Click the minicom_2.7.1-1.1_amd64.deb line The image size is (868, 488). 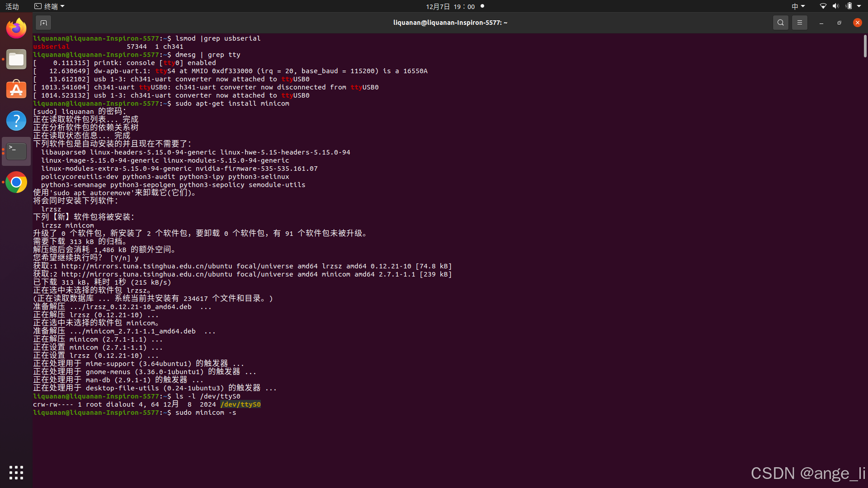124,331
